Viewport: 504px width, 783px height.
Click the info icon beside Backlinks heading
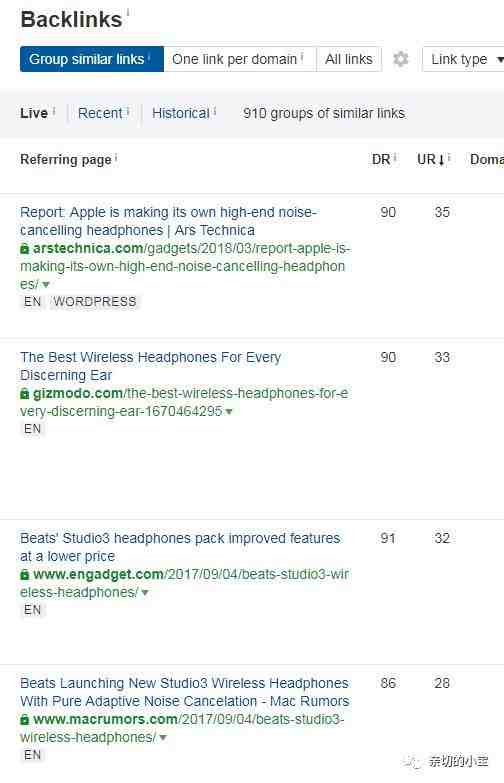[128, 12]
